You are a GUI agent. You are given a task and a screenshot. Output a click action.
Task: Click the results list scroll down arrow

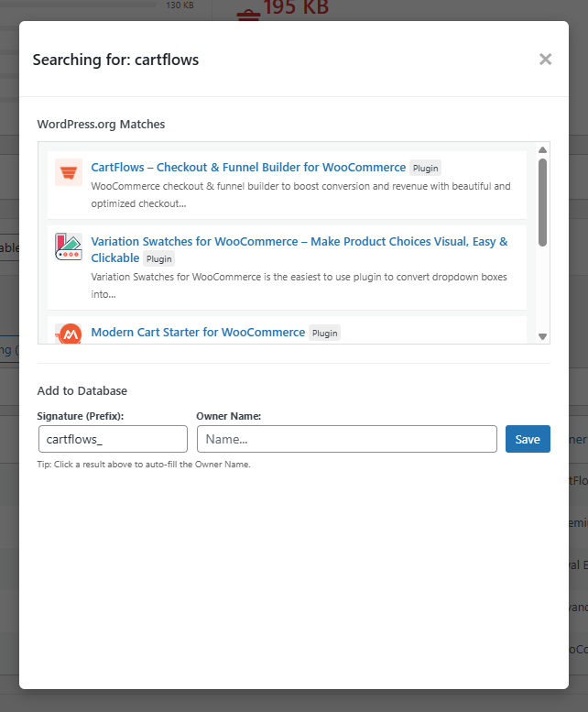coord(542,336)
